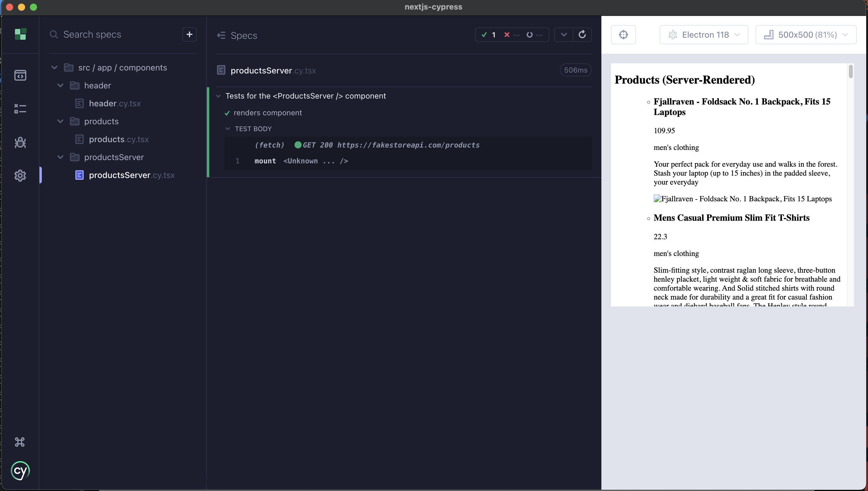868x491 pixels.
Task: Click Products (Server-Rendered) heading
Action: pos(684,80)
